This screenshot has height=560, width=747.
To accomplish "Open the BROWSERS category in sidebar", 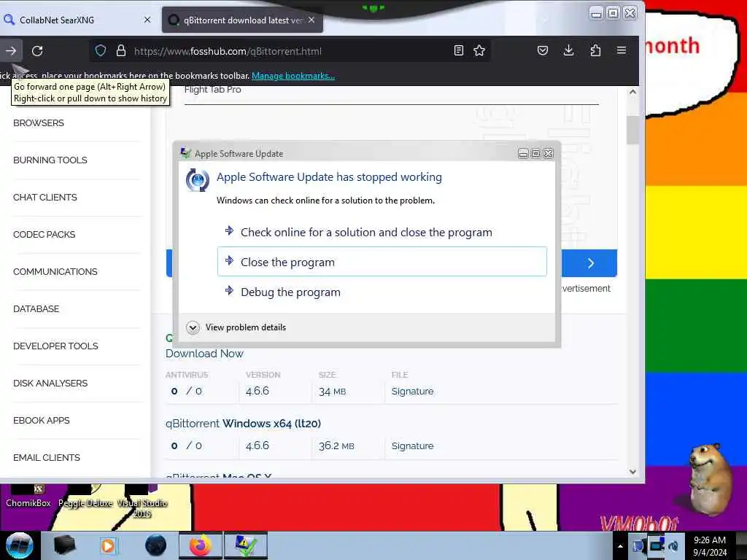I will click(39, 122).
